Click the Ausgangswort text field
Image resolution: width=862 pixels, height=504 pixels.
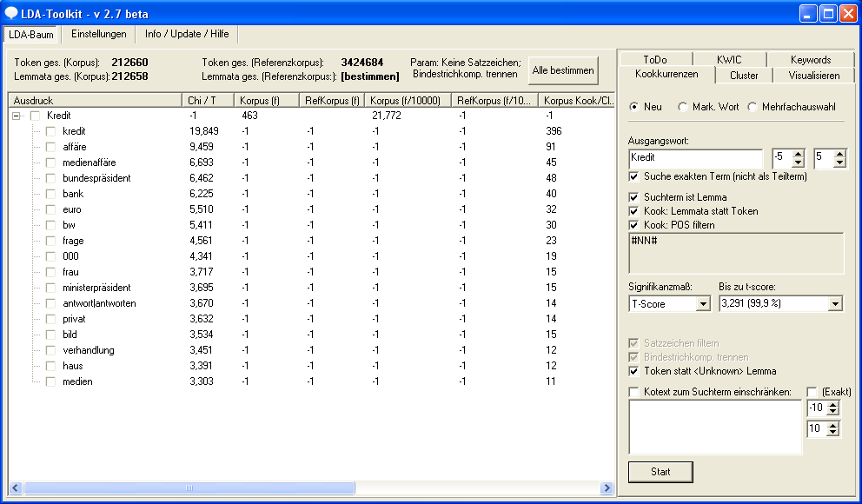click(x=695, y=158)
